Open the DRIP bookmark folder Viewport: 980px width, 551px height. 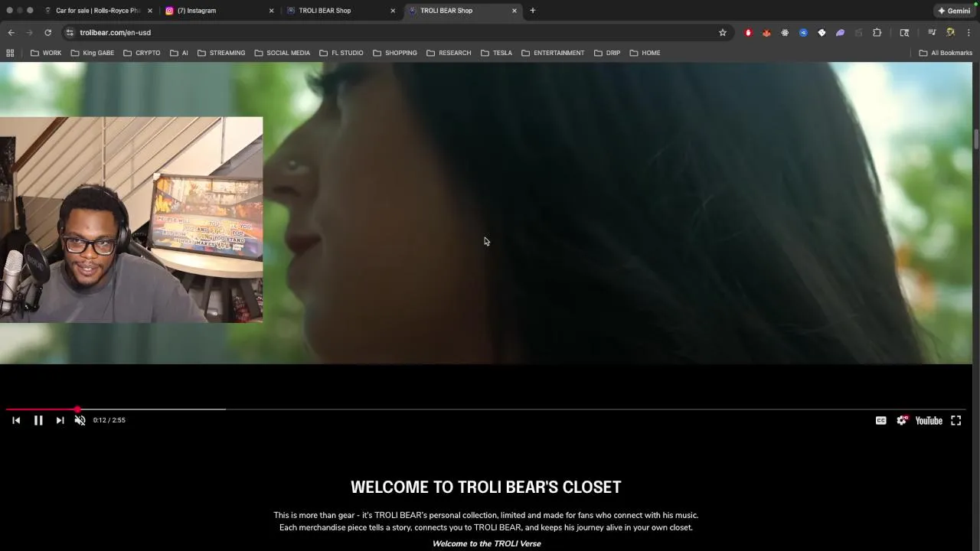coord(607,53)
